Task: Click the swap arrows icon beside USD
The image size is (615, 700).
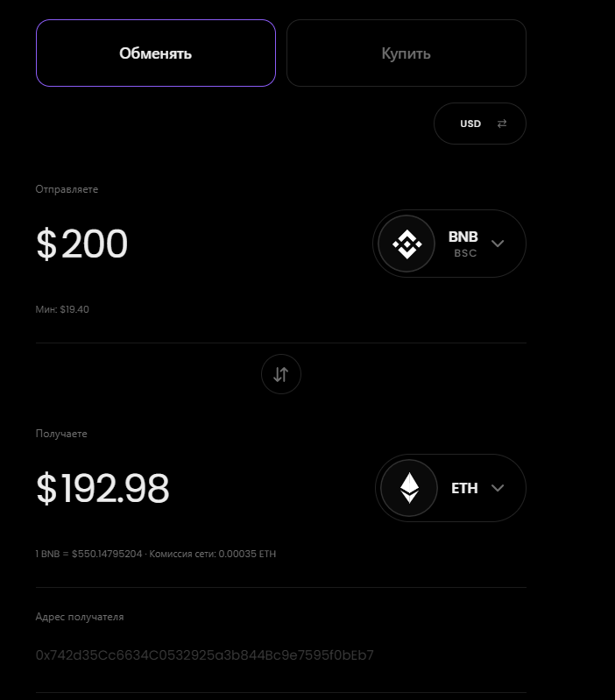Action: pyautogui.click(x=502, y=124)
